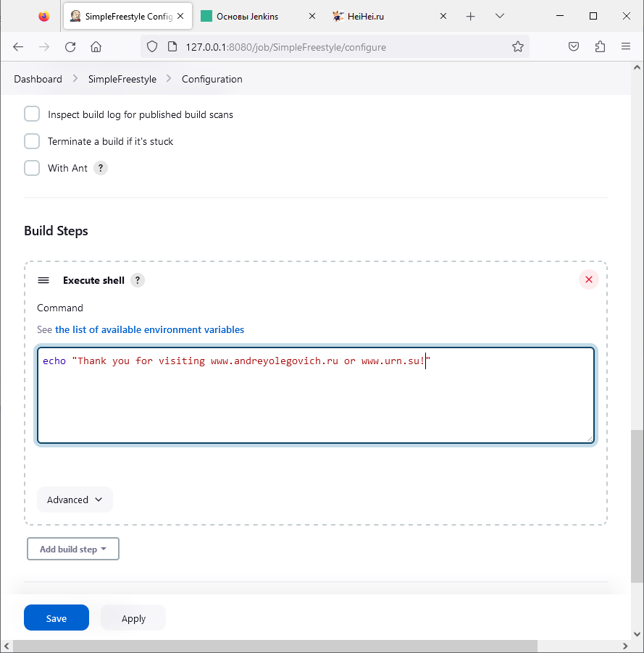Select the SimpleFreestyle Config tab
The height and width of the screenshot is (653, 644).
(127, 16)
